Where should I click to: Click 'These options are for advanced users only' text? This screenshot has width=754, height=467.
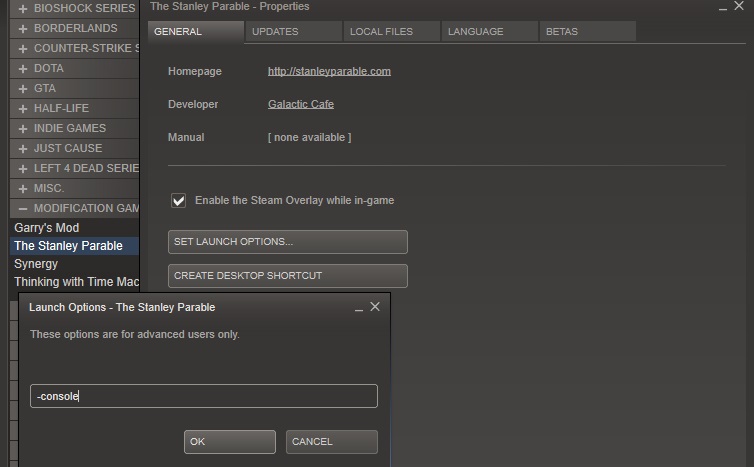pos(135,334)
